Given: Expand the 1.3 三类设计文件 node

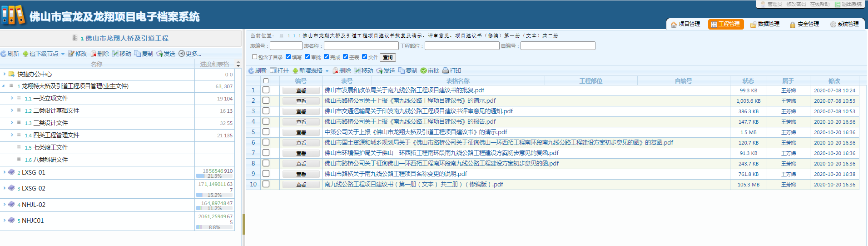Looking at the screenshot, I should (x=12, y=122).
